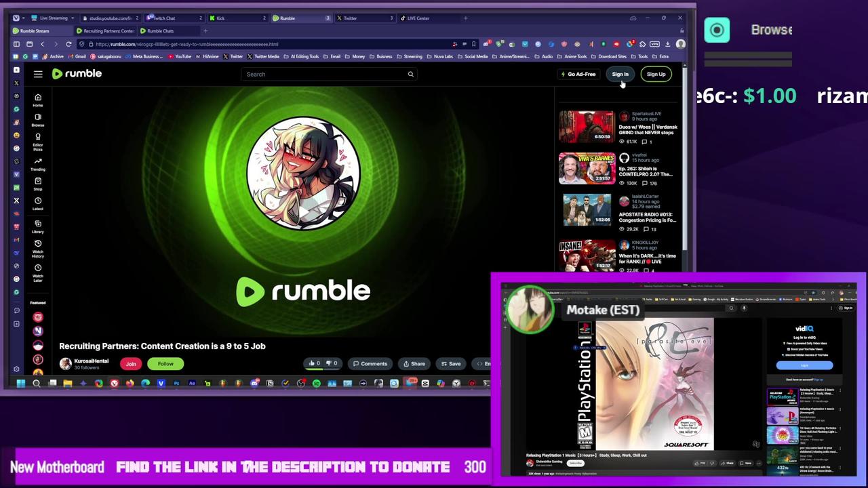Save the video to a playlist
868x488 pixels.
[x=450, y=364]
